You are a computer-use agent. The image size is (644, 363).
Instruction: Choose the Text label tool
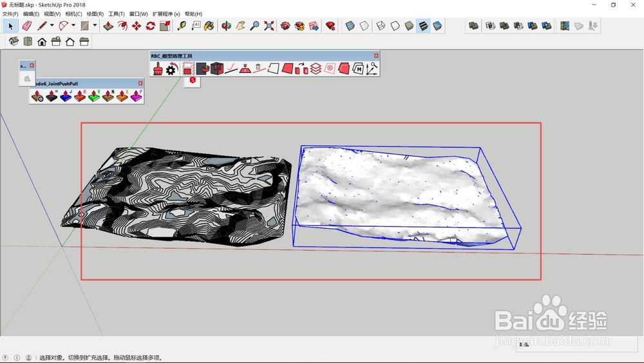(196, 26)
